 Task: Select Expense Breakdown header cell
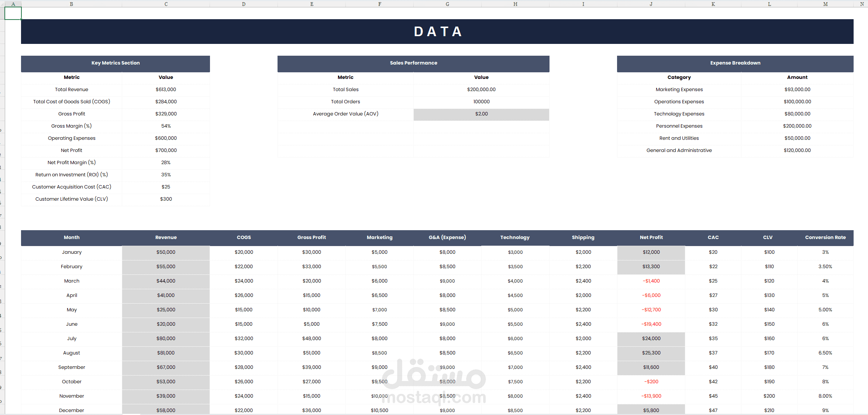(x=735, y=63)
